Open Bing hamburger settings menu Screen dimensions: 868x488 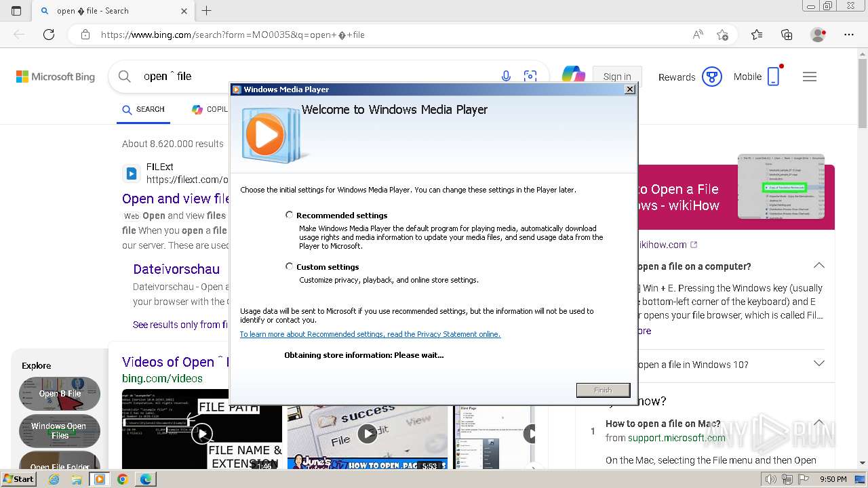click(810, 77)
